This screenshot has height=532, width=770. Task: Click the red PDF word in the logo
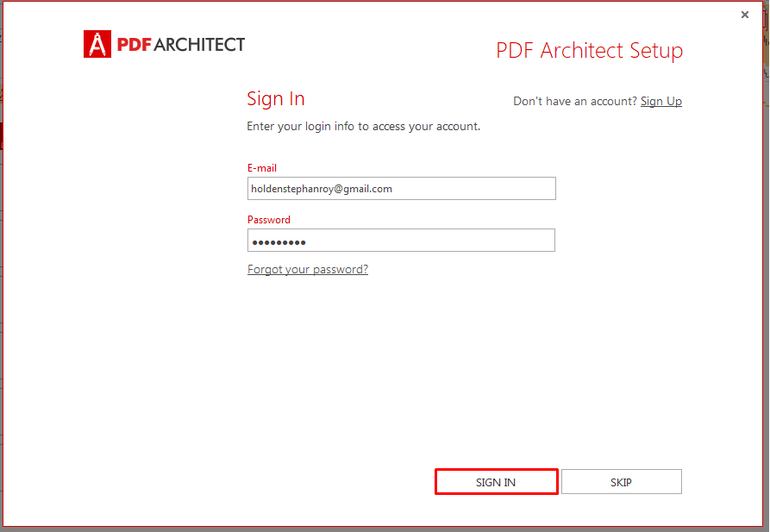(x=134, y=45)
